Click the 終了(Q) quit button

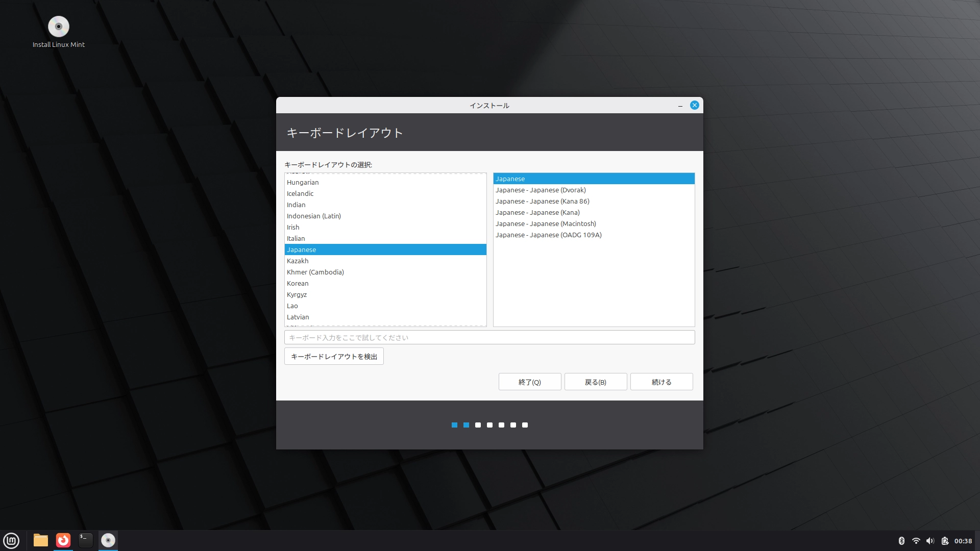529,382
